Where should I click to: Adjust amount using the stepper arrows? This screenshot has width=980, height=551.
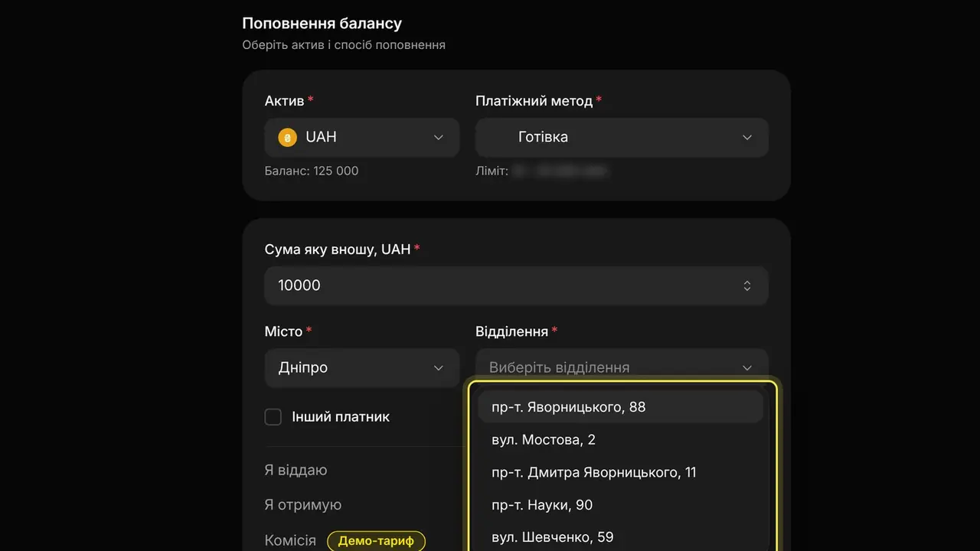pyautogui.click(x=747, y=285)
